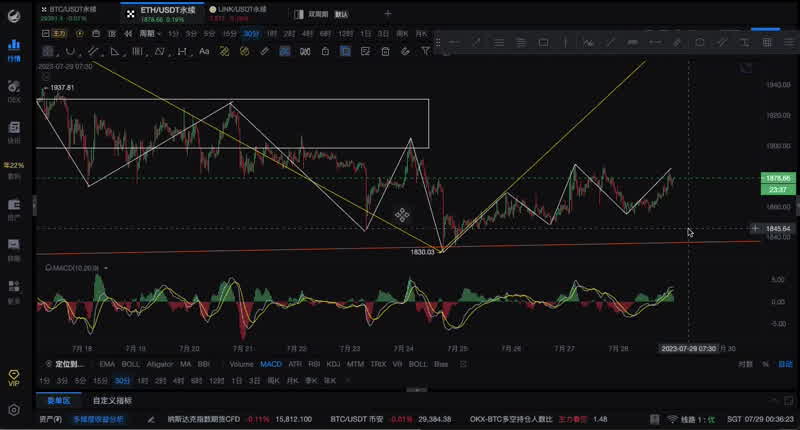This screenshot has height=430, width=800.
Task: Click the OKX sidebar icon
Action: (x=14, y=93)
